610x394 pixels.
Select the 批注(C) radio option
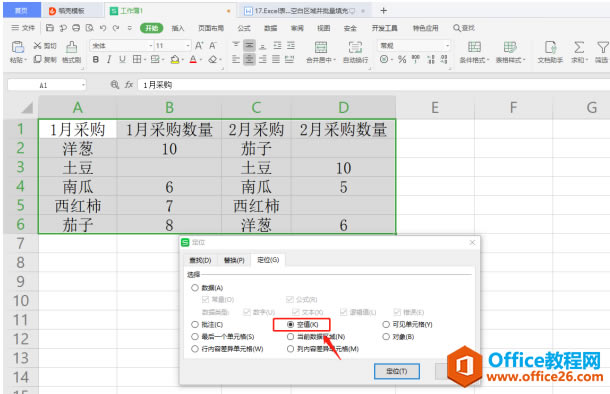pyautogui.click(x=195, y=324)
